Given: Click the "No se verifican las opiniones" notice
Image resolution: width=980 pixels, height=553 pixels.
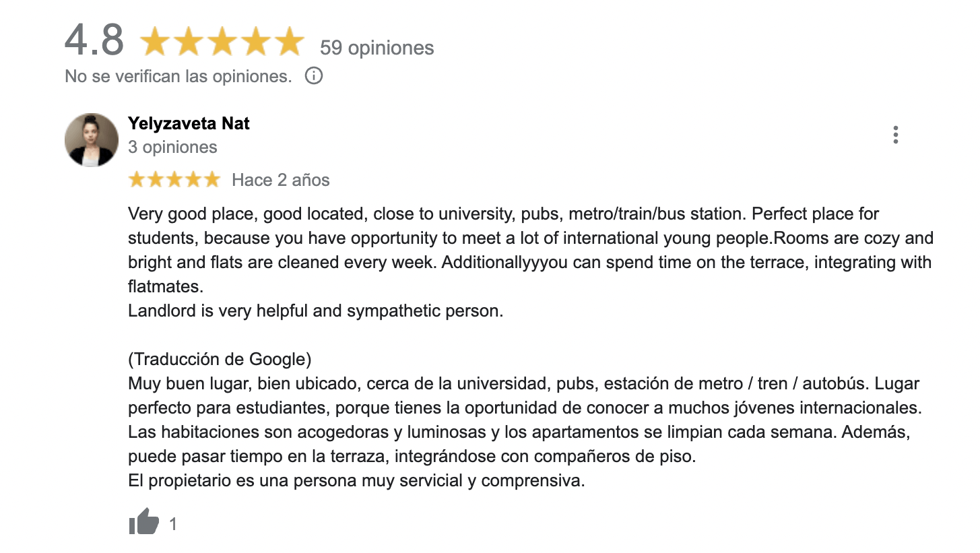Looking at the screenshot, I should tap(178, 76).
